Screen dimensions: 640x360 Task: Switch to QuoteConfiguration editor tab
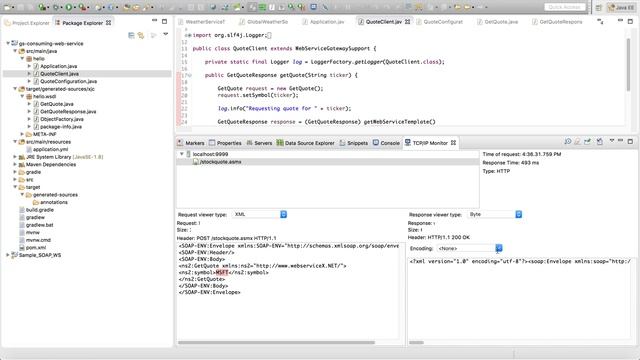(x=440, y=22)
